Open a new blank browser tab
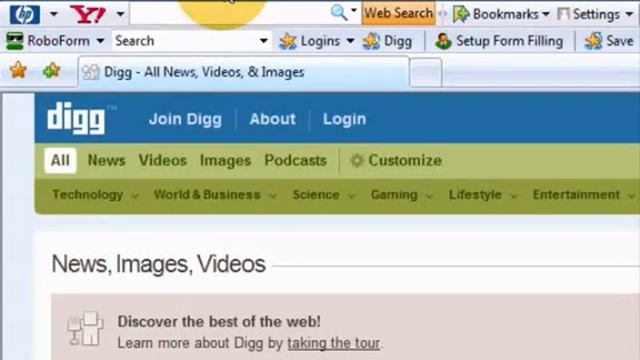The width and height of the screenshot is (640, 360). [426, 73]
